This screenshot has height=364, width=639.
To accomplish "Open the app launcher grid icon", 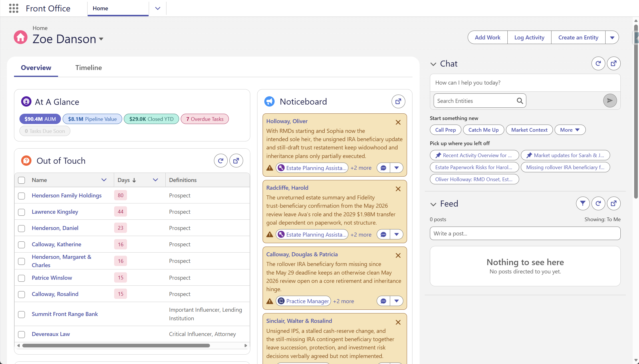I will tap(14, 8).
